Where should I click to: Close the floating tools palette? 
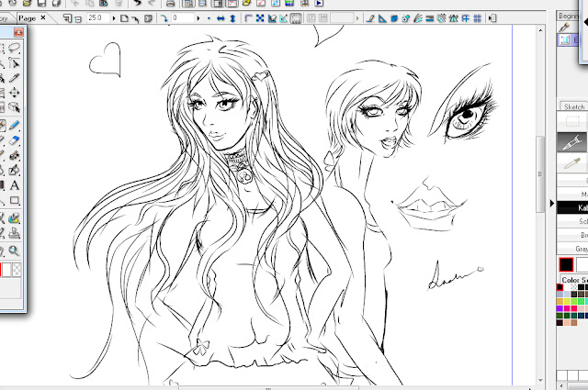tap(18, 32)
